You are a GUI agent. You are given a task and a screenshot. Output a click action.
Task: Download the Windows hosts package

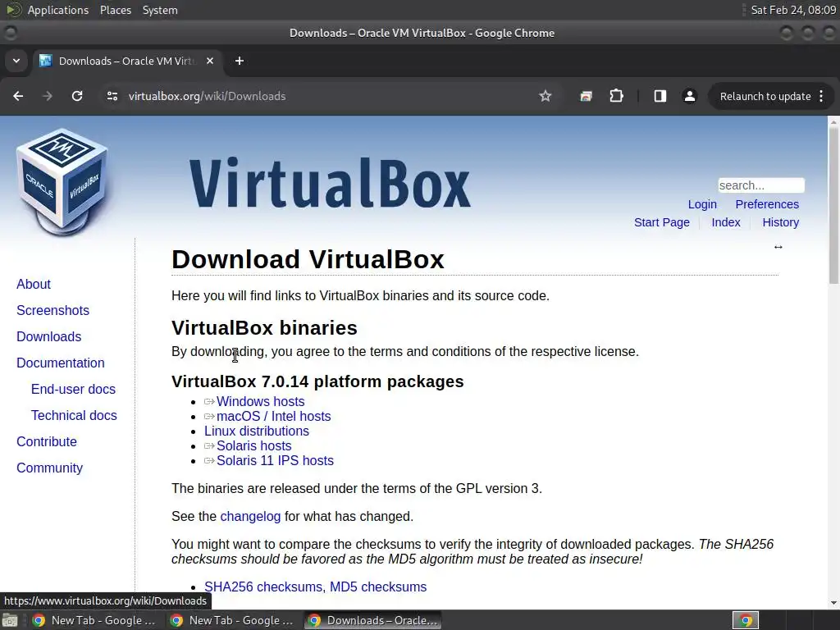[260, 401]
